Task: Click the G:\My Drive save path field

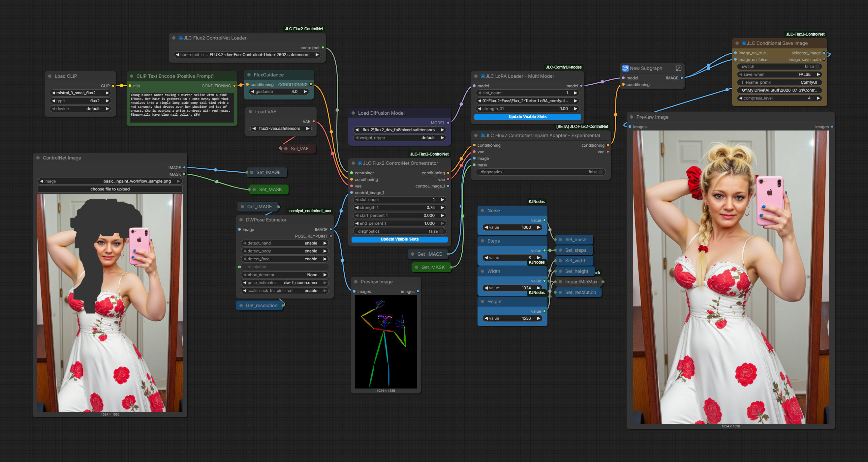Action: (x=779, y=90)
